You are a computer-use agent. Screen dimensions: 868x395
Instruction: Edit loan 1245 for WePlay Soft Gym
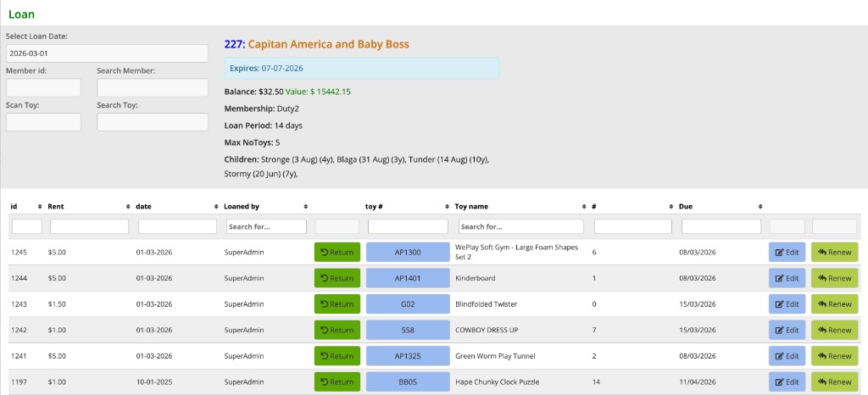[x=787, y=253]
